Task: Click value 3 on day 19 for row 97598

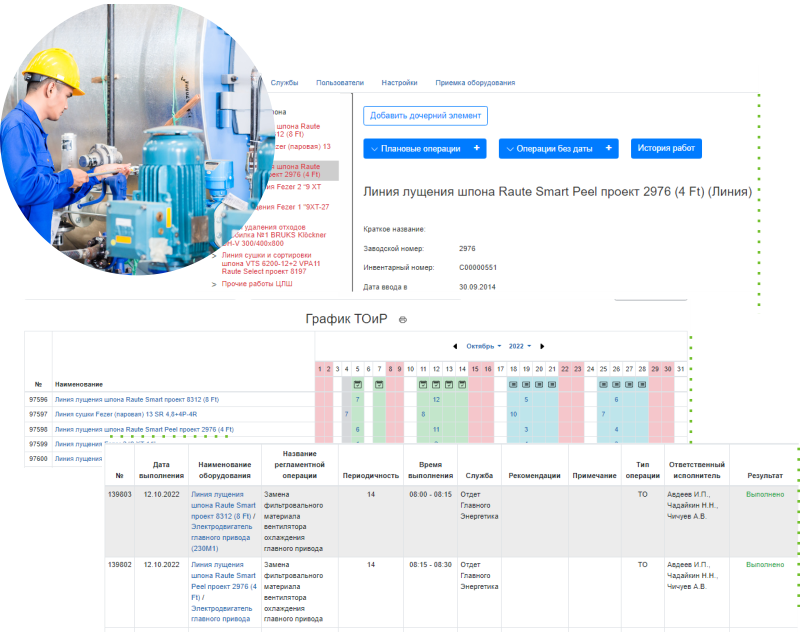Action: (x=526, y=429)
